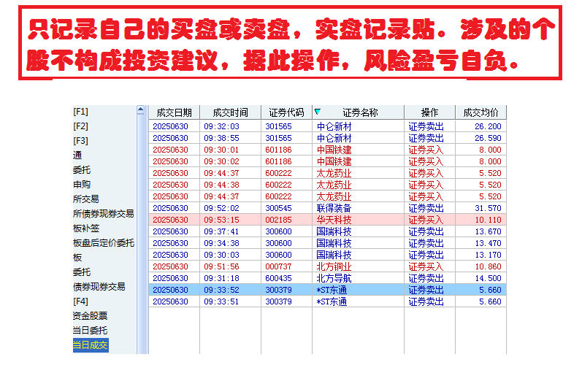Click the 09:30:01 time cell
582x392 pixels.
[221, 150]
